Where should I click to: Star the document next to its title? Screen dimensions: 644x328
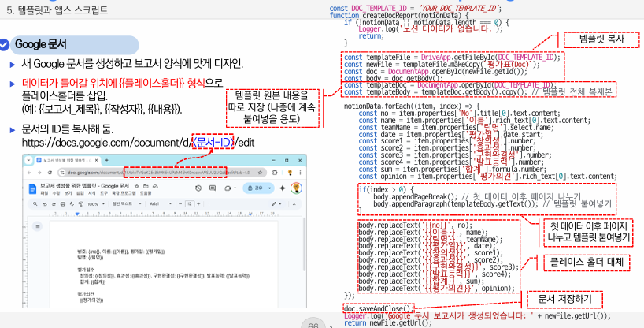pyautogui.click(x=137, y=186)
